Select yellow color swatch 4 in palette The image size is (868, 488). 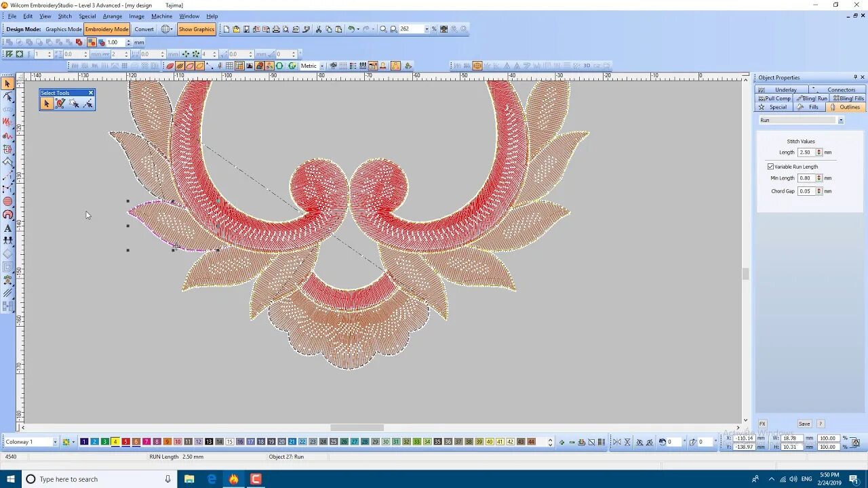[115, 442]
